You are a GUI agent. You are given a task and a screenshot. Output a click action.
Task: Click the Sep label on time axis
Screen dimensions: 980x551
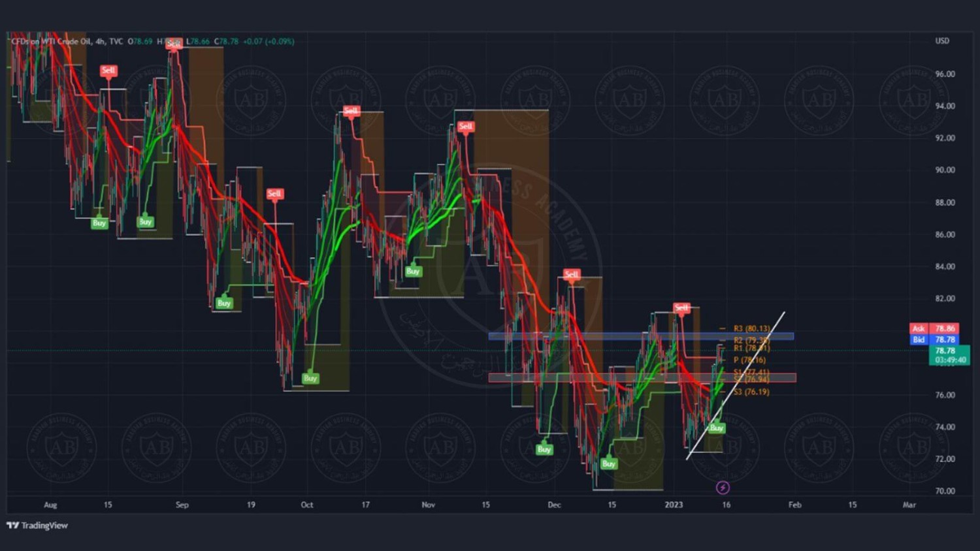click(x=182, y=505)
